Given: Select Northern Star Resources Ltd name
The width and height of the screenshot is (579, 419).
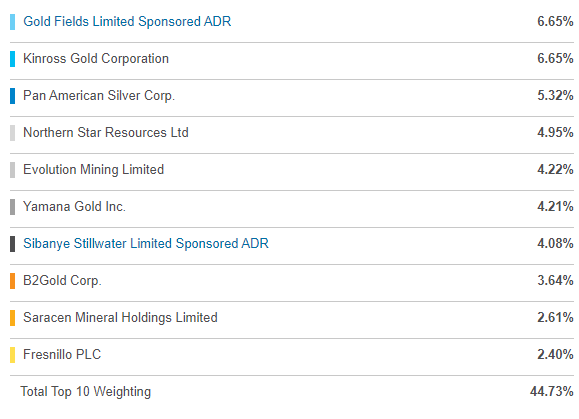Looking at the screenshot, I should [x=106, y=132].
